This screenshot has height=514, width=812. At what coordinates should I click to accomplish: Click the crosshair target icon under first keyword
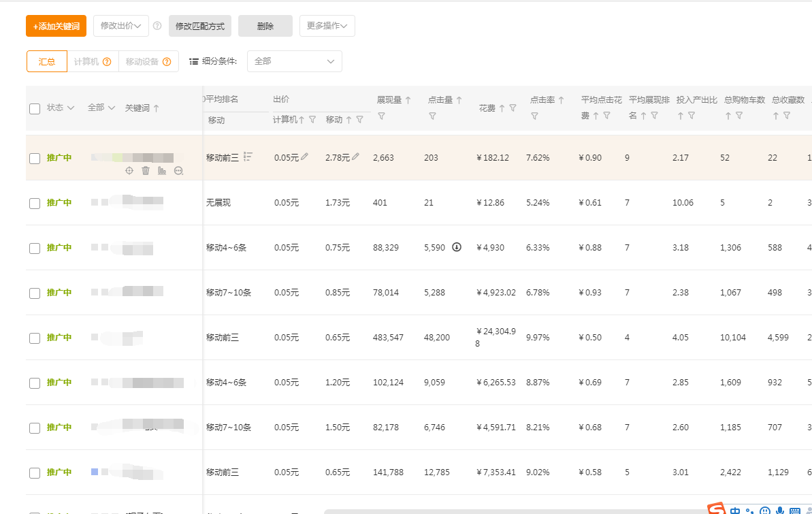click(129, 171)
